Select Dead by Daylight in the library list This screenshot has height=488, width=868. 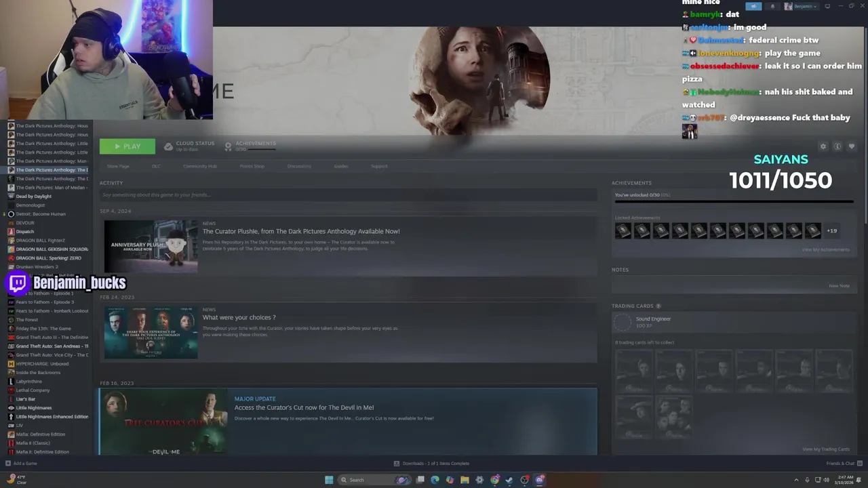(34, 197)
